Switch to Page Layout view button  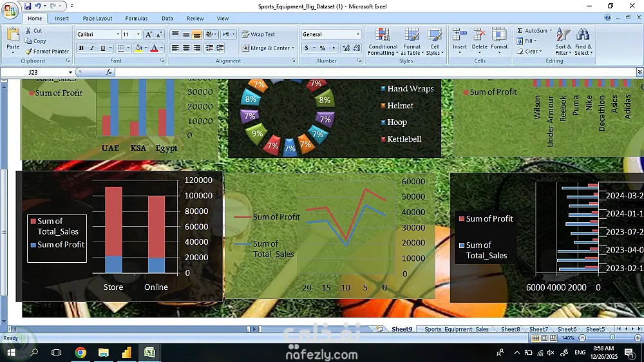(x=544, y=338)
